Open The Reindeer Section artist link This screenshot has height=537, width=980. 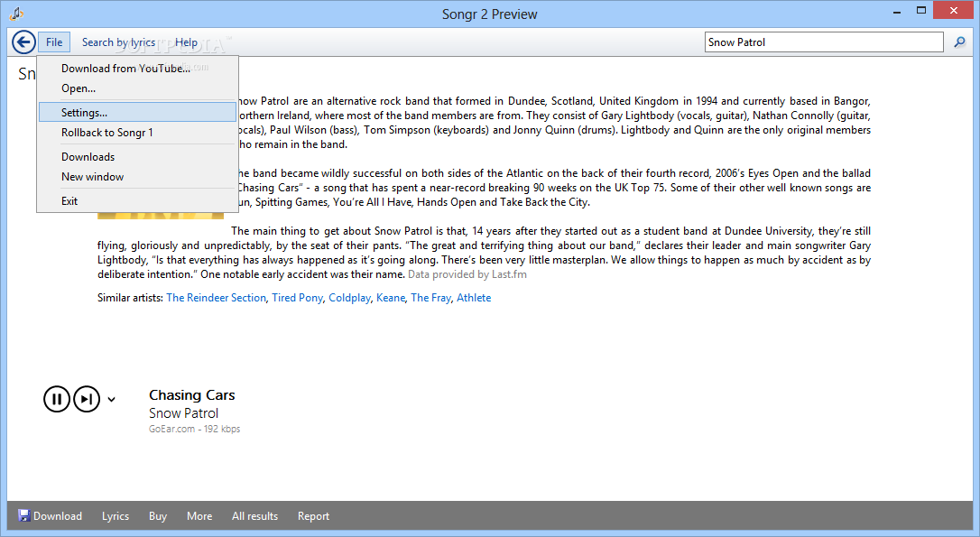tap(217, 298)
